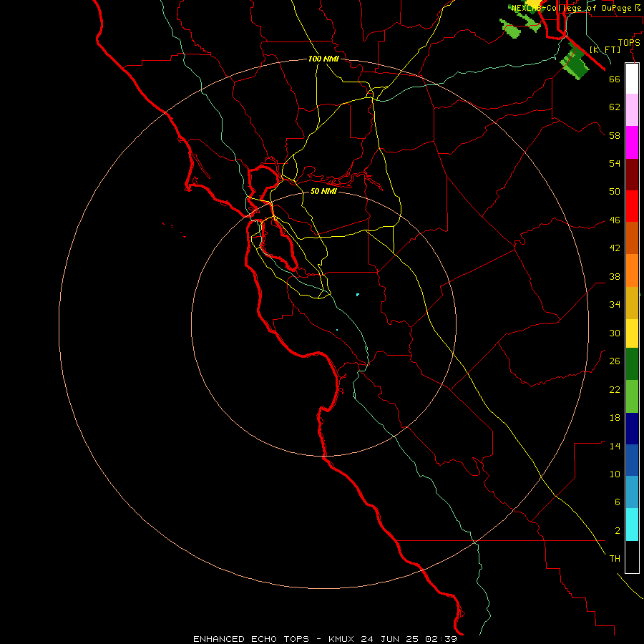Image resolution: width=644 pixels, height=644 pixels.
Task: Pick the bright red legend swatch
Action: [x=632, y=206]
